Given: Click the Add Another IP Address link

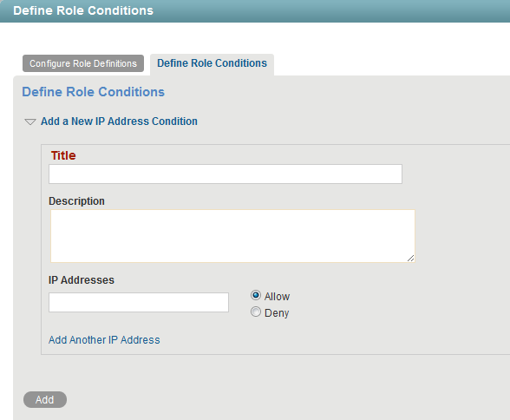Looking at the screenshot, I should (x=104, y=340).
